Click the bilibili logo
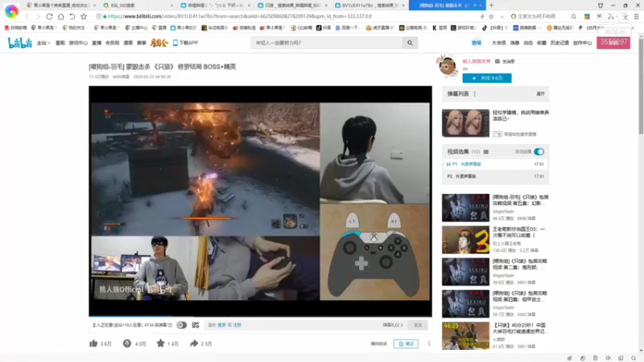 click(19, 43)
